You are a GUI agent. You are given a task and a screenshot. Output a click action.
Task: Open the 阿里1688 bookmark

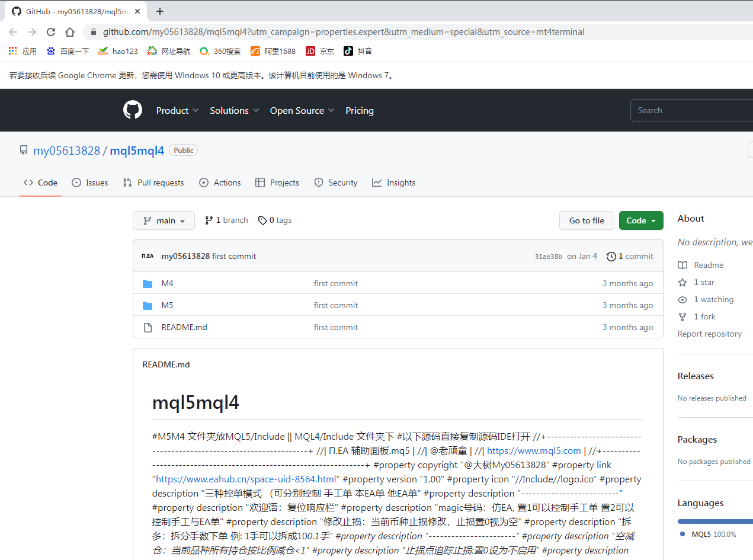click(x=273, y=51)
